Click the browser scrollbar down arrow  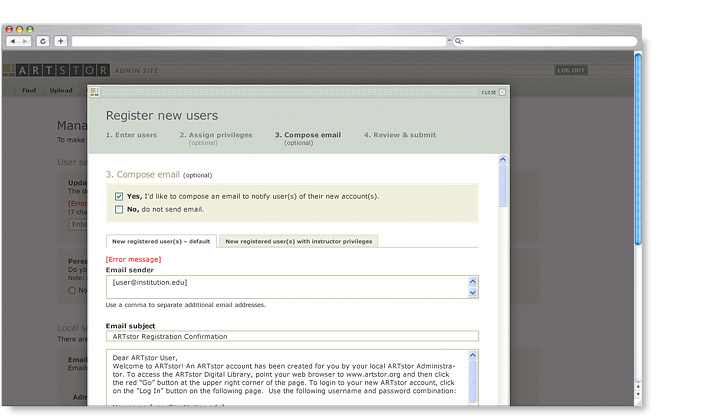638,394
